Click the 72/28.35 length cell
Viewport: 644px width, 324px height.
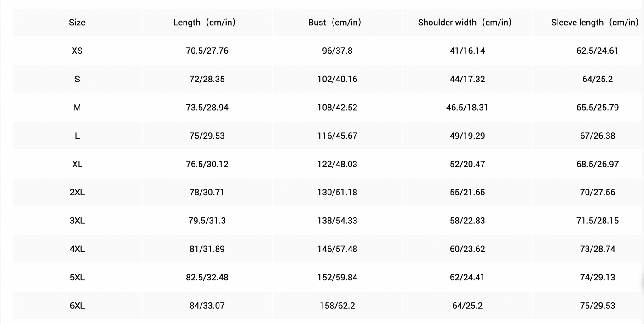point(207,79)
